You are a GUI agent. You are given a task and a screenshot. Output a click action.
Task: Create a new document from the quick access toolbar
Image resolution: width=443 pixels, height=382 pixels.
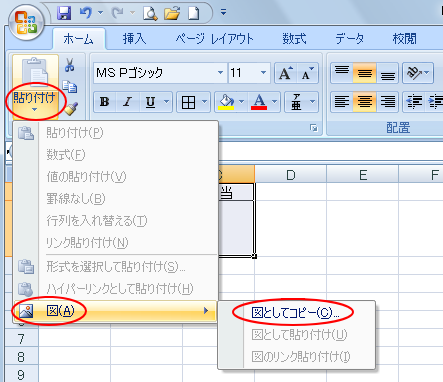194,13
